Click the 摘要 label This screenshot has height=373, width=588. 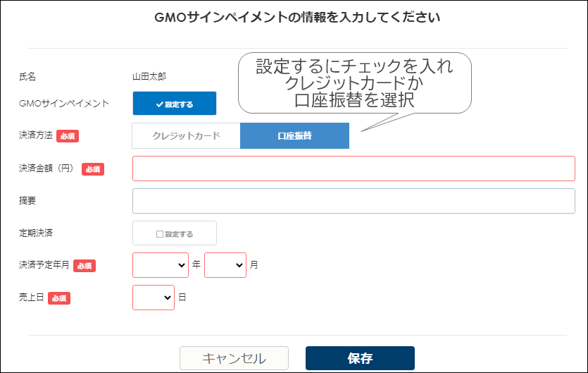[27, 200]
